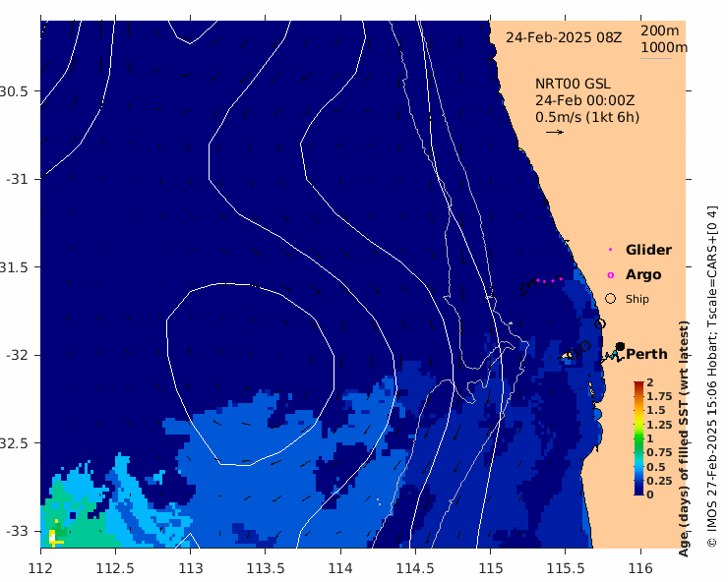Click the ship circle on the coast north of Perth
Viewport: 728px width, 582px height.
tap(600, 324)
